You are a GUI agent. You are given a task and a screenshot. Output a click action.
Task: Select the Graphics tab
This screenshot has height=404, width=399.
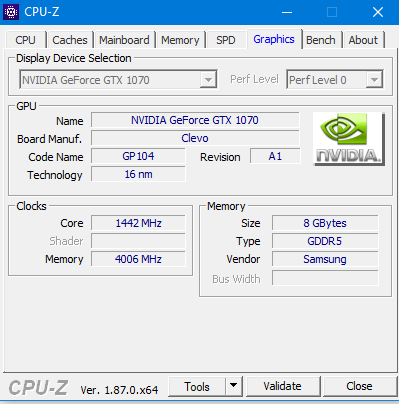pos(274,39)
